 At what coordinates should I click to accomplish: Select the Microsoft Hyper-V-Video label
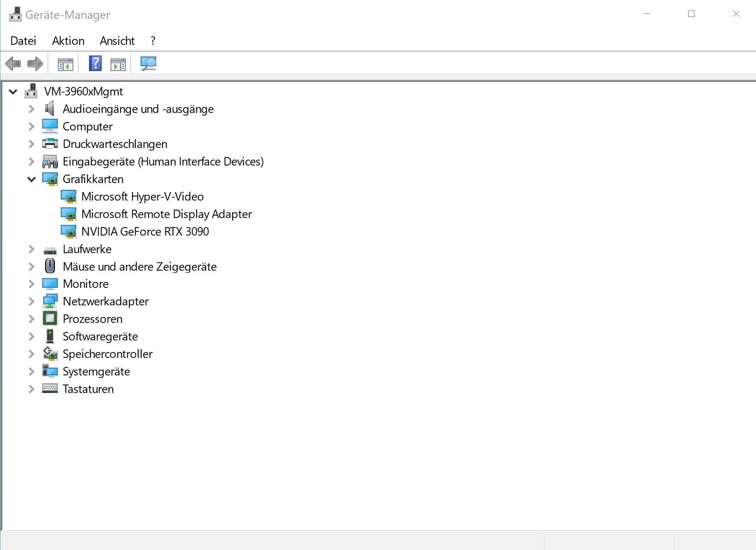pos(142,197)
